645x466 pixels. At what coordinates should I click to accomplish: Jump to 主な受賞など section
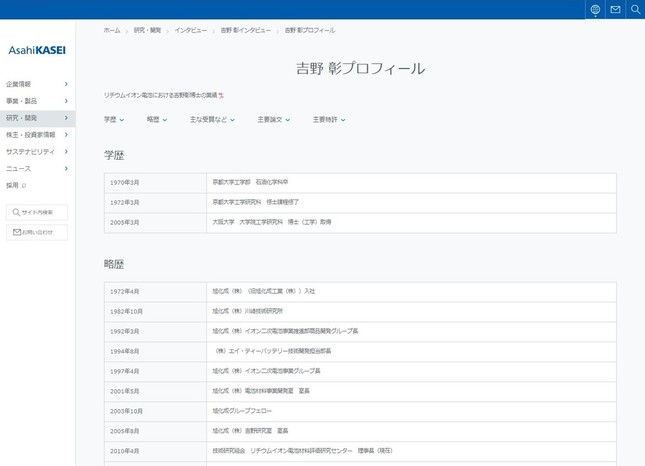pos(212,120)
